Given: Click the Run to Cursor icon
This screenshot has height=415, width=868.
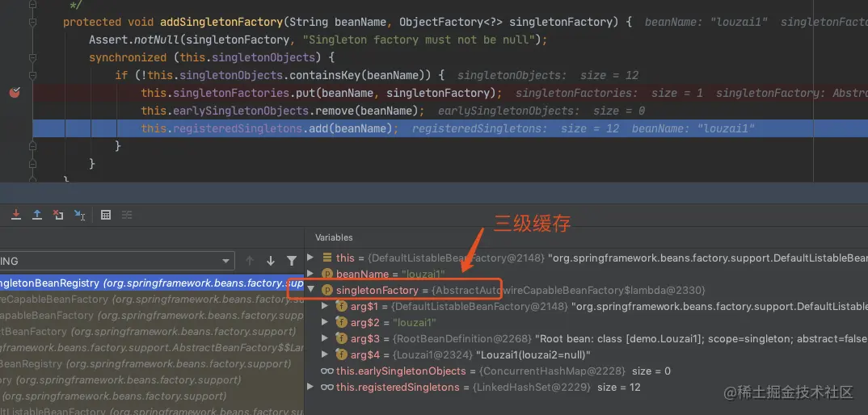Looking at the screenshot, I should (x=80, y=215).
